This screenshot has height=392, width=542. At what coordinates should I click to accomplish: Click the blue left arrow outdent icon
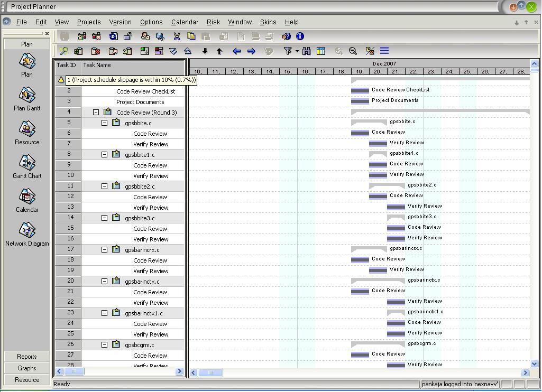[237, 51]
